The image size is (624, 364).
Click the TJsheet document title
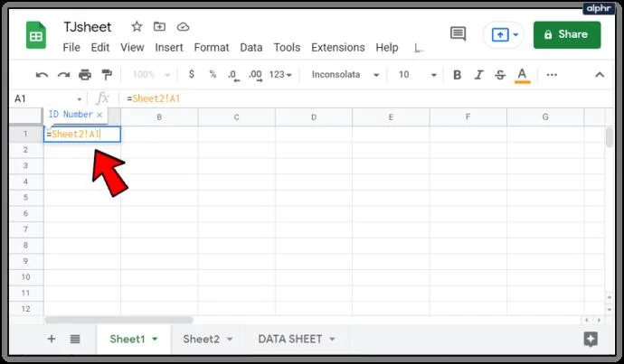click(87, 27)
